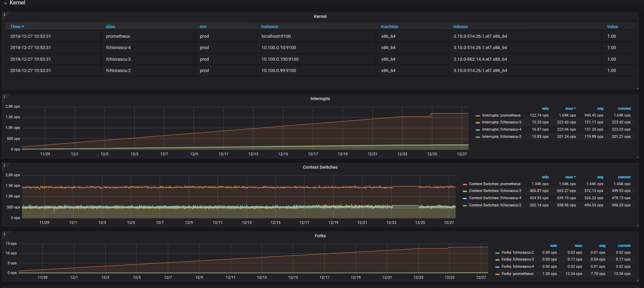
Task: Click release cell 3.10.0-862.14.4.el7.x86_64
Action: pyautogui.click(x=525, y=59)
